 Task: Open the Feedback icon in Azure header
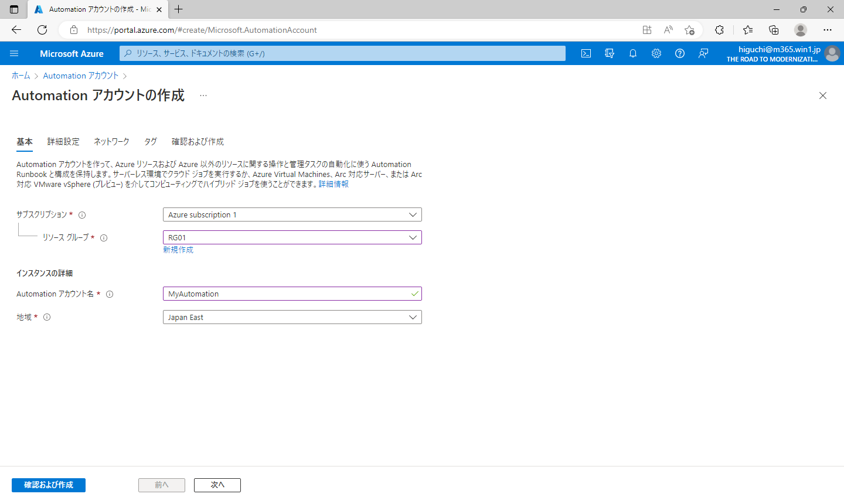pos(703,53)
